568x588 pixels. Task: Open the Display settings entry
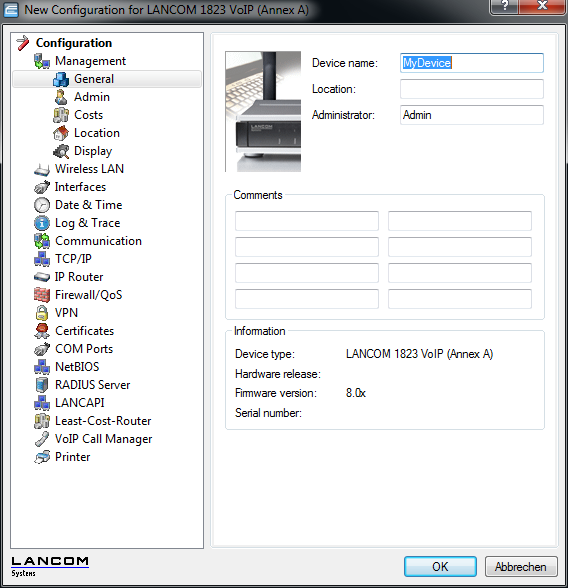[93, 151]
